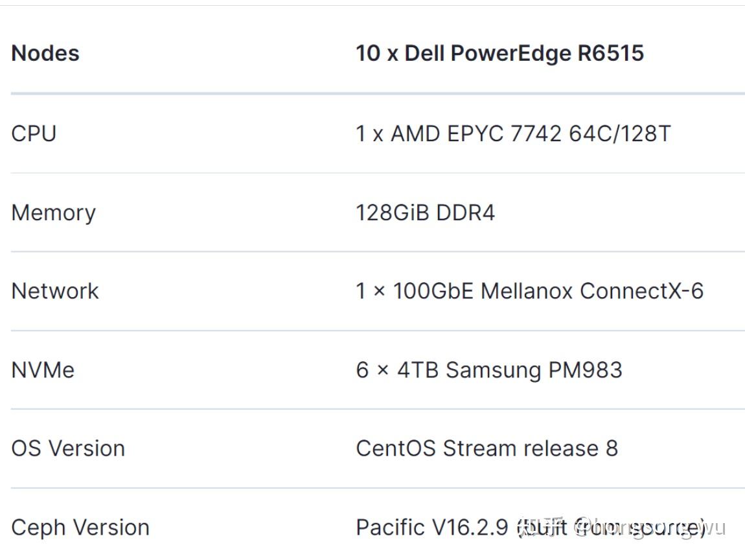This screenshot has width=745, height=560.
Task: Click the '6 × 4TB Samsung PM983' value
Action: tap(489, 370)
